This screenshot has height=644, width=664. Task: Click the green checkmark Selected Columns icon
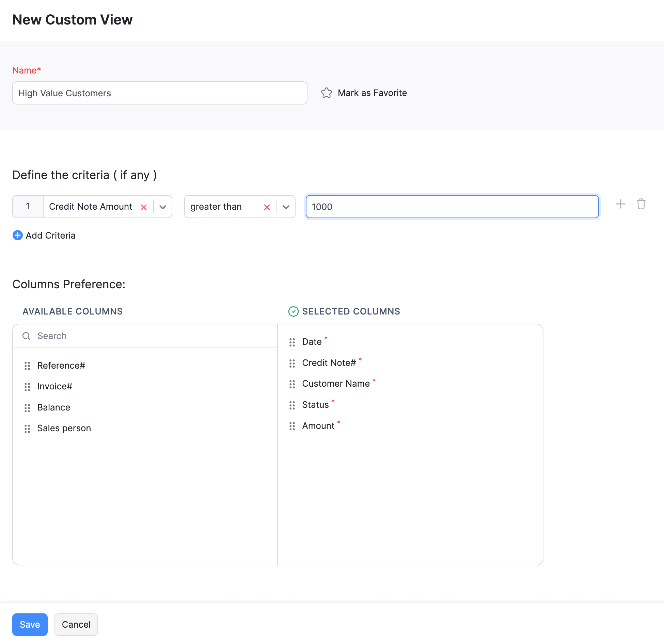point(292,311)
